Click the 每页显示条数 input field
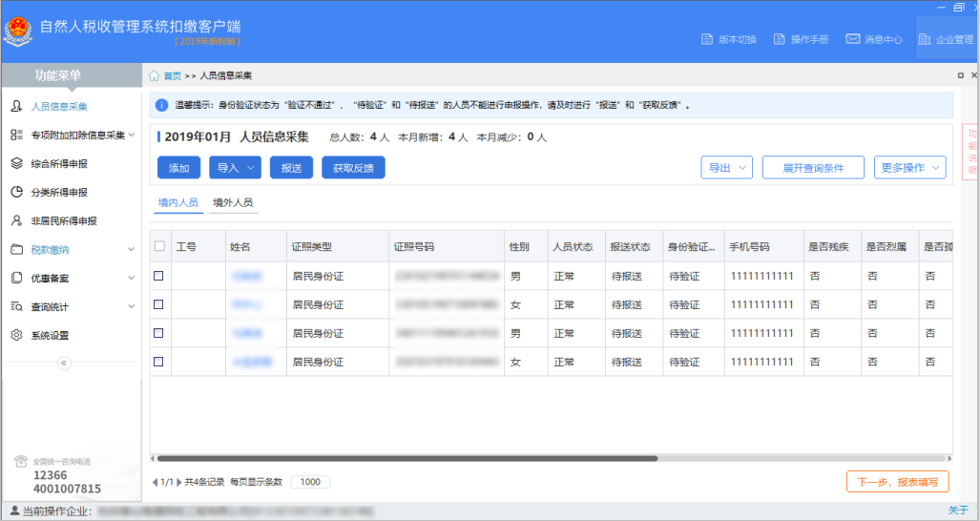The width and height of the screenshot is (980, 521). click(310, 482)
